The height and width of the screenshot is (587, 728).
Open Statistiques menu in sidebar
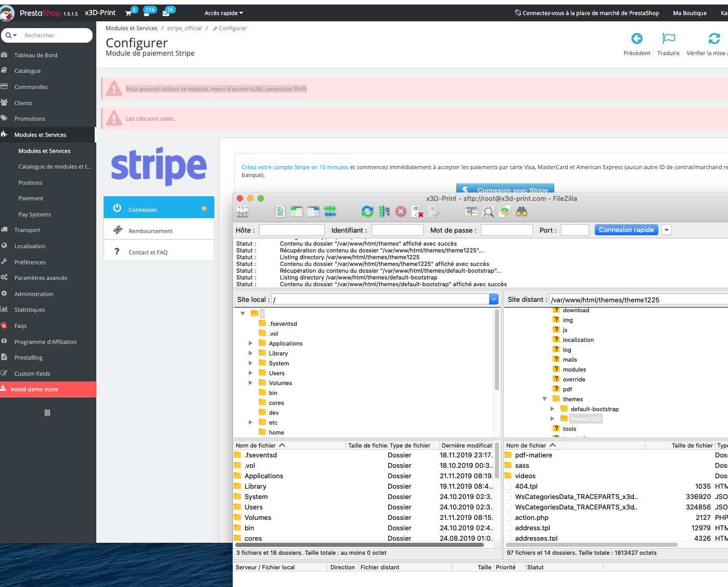pos(30,310)
